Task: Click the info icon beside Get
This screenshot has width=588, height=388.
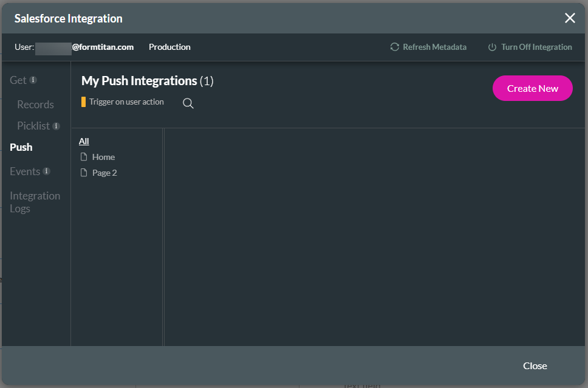Action: tap(33, 80)
